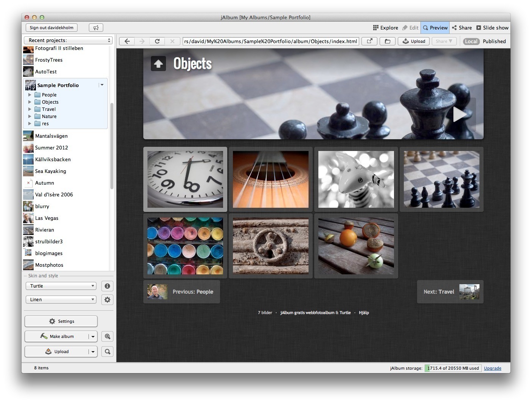Open preview in external browser

[369, 41]
